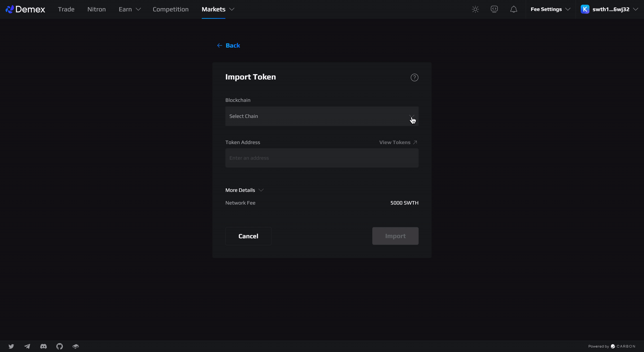The image size is (644, 352).
Task: Click Carbon logo in footer
Action: click(x=623, y=346)
